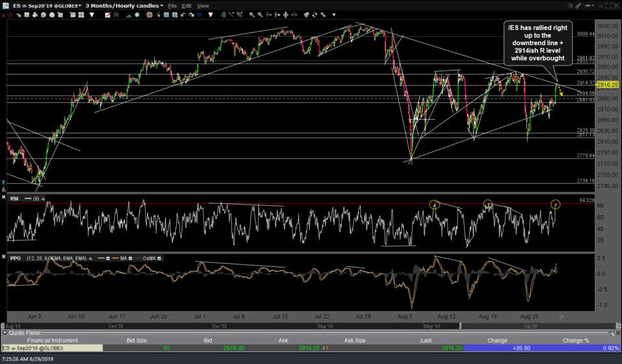Expand the white triangle dropdown after blue arrow

coord(210,15)
